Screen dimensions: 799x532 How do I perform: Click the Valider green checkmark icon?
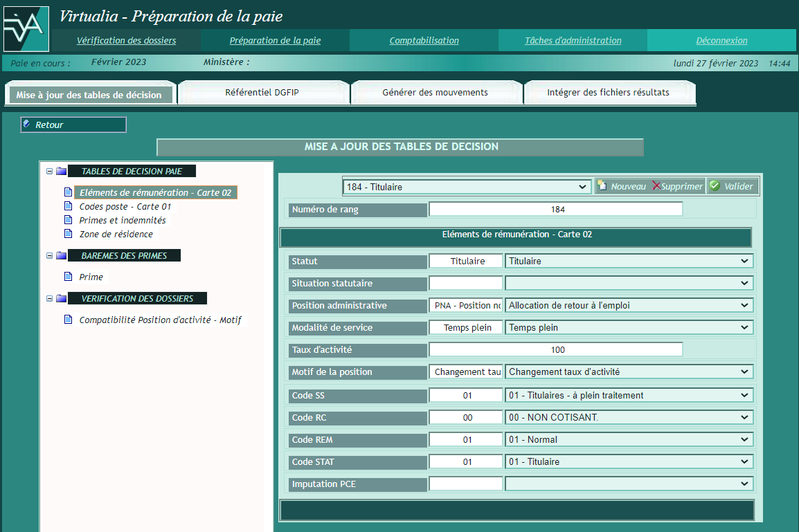715,186
